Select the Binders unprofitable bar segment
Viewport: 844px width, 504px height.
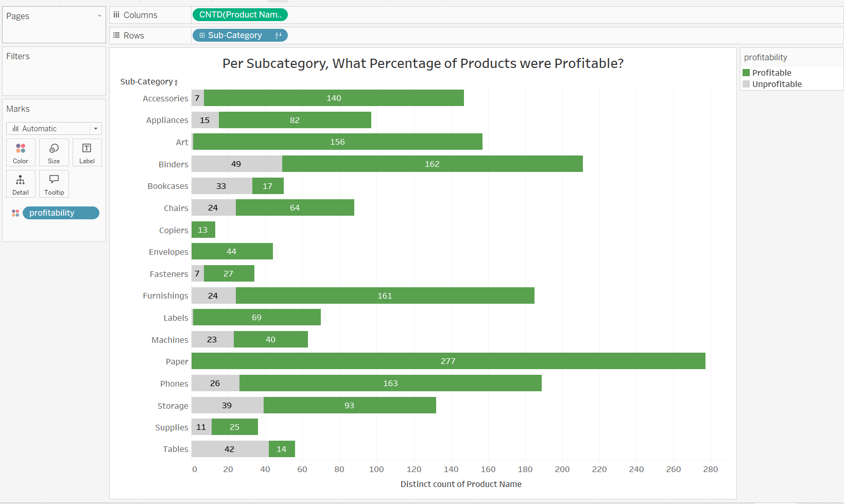coord(236,164)
